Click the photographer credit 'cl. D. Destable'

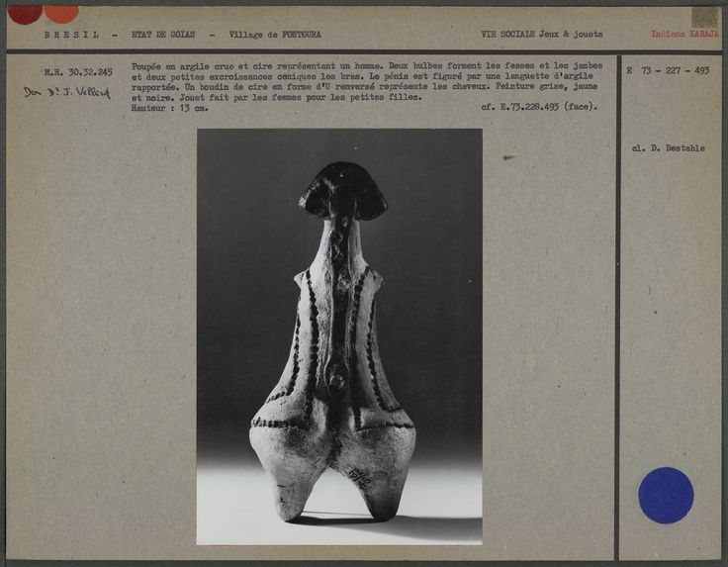coord(668,148)
